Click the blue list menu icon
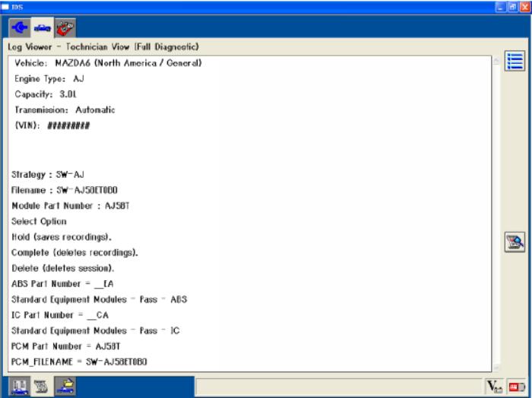 pos(515,61)
